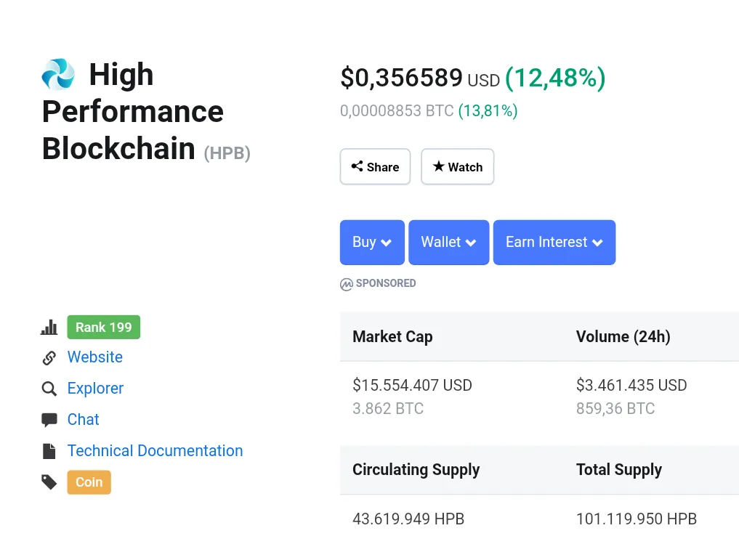Click the speech bubble icon beside Chat
Viewport: 739px width, 560px height.
[x=49, y=420]
